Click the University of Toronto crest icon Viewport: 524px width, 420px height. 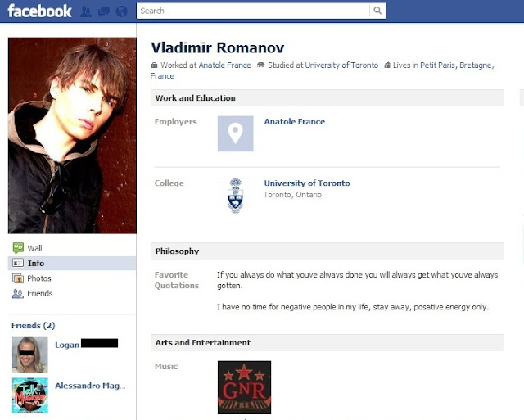coord(235,195)
